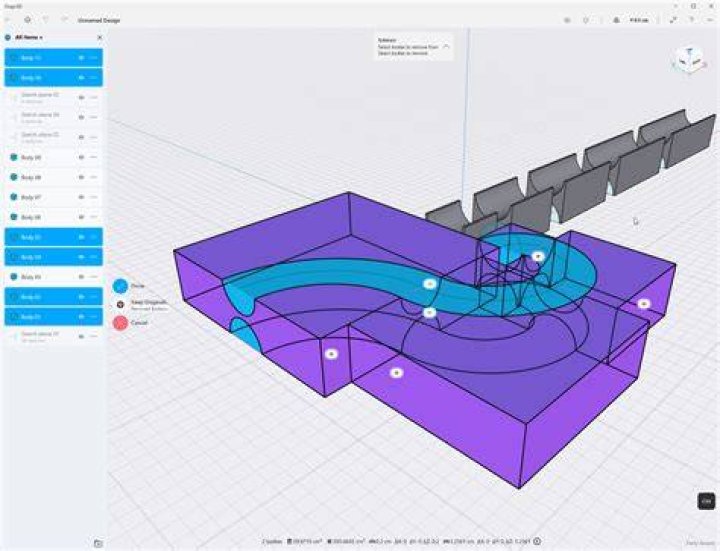Select the Sketch plane 04 row
The width and height of the screenshot is (720, 551).
(54, 117)
